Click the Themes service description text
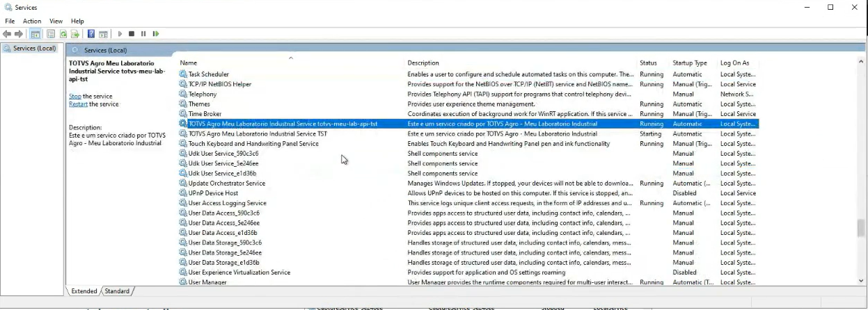This screenshot has height=310, width=868. click(x=471, y=104)
